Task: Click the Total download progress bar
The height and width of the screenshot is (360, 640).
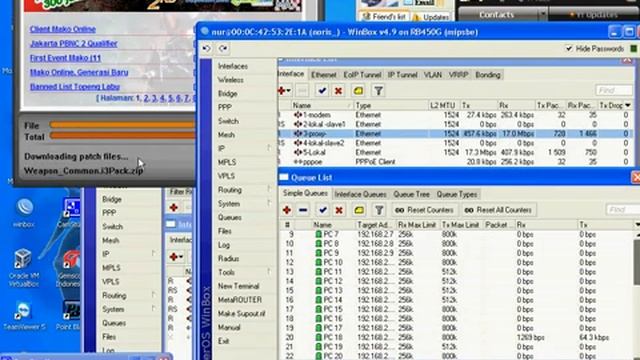Action: click(x=122, y=136)
